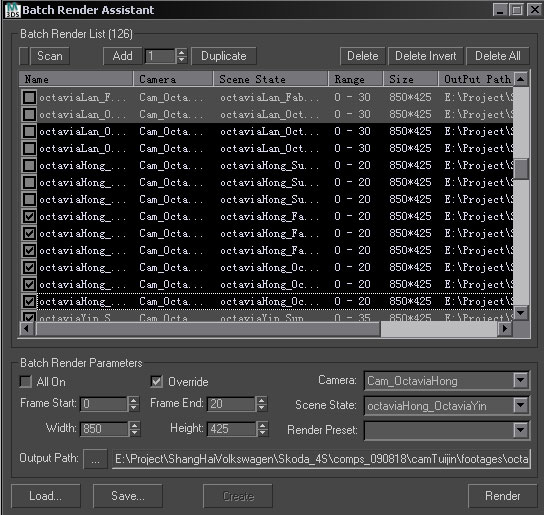Click the horizontal scrollbar thumb

point(208,328)
